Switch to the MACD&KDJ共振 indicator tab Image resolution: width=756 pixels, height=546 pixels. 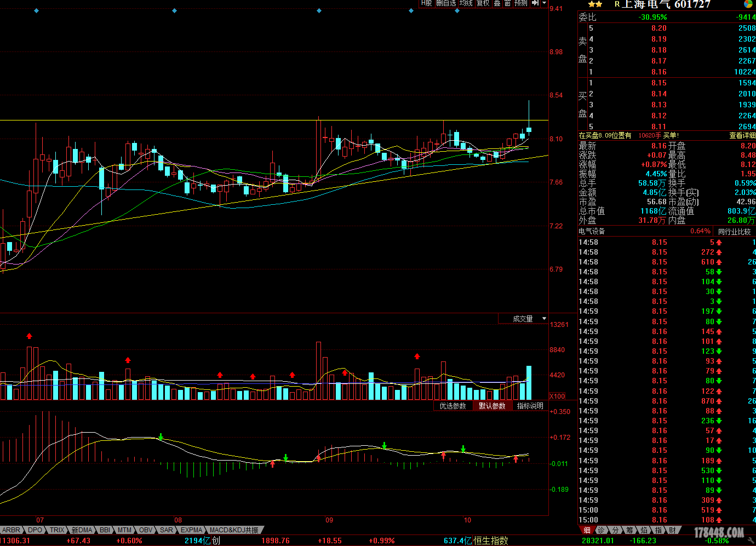coord(234,530)
